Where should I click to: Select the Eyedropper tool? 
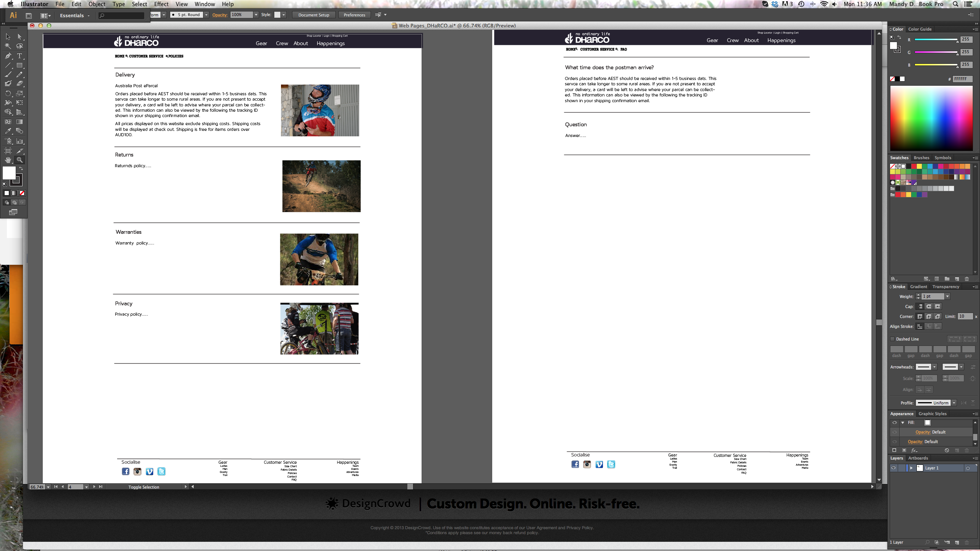[x=8, y=131]
